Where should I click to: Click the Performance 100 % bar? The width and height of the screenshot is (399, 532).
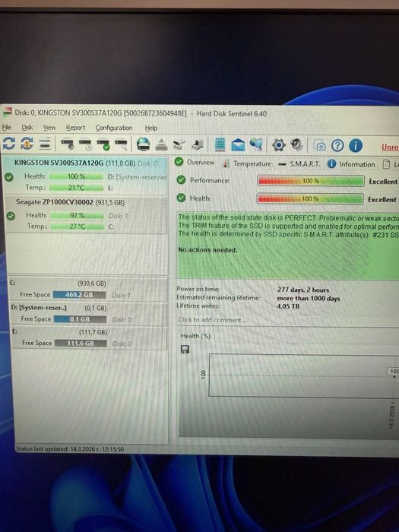310,181
